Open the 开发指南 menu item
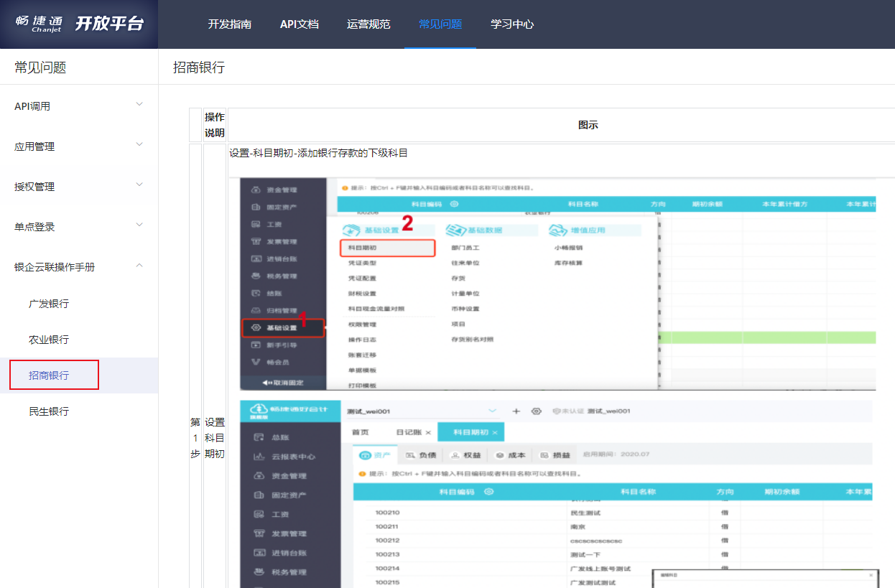 point(230,24)
